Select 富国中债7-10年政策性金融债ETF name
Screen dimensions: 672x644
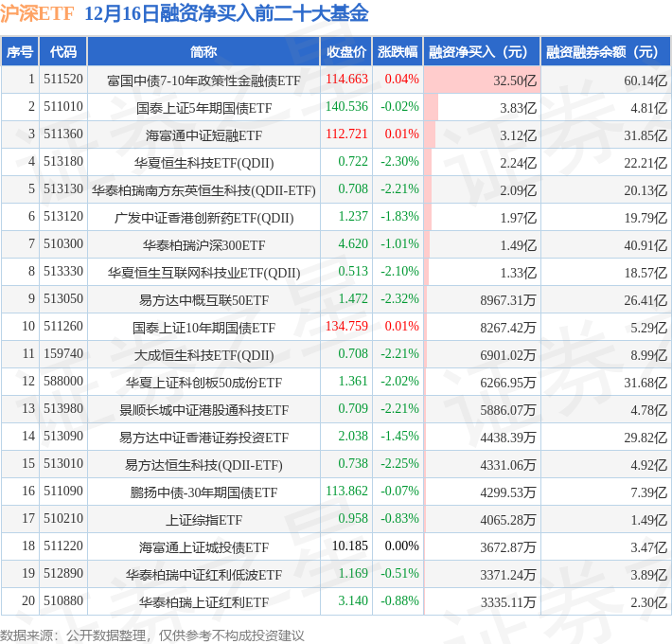(x=203, y=80)
